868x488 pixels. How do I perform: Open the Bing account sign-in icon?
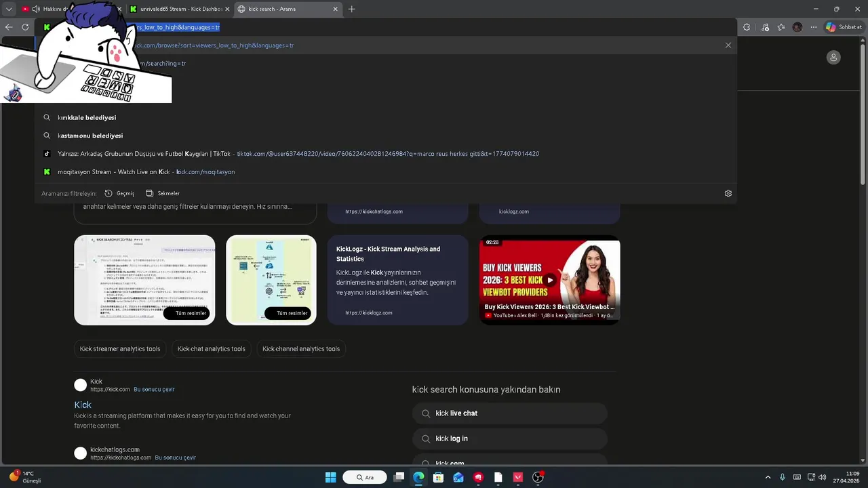pos(833,58)
